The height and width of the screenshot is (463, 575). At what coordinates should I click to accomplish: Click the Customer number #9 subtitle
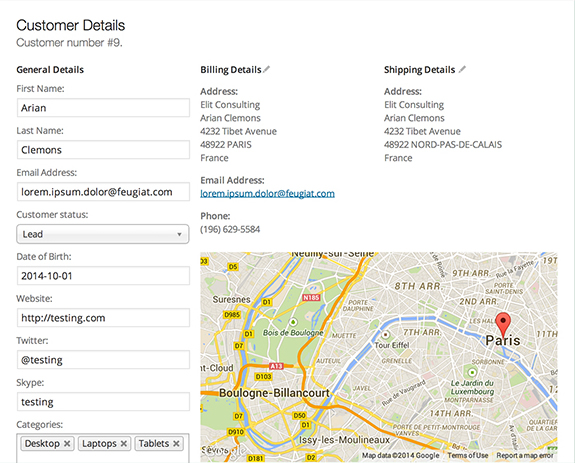pyautogui.click(x=69, y=43)
